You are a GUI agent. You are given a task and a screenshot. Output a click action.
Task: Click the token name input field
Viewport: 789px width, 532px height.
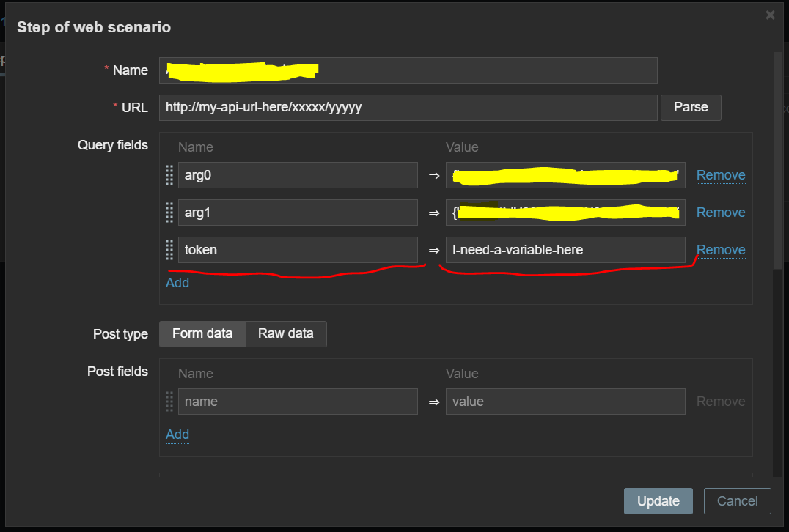pos(298,250)
